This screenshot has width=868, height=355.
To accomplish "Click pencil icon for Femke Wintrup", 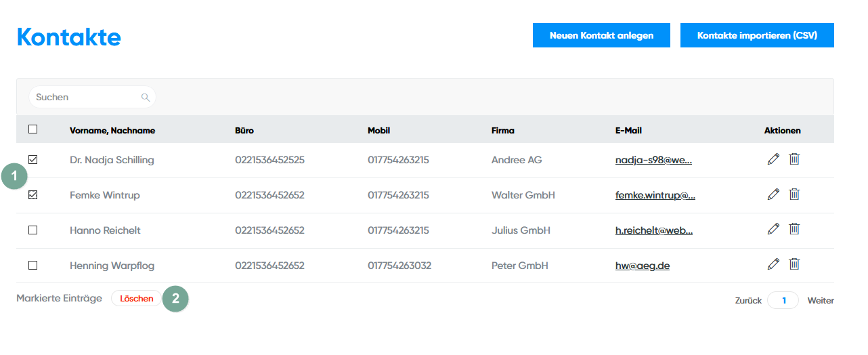I will pos(773,194).
